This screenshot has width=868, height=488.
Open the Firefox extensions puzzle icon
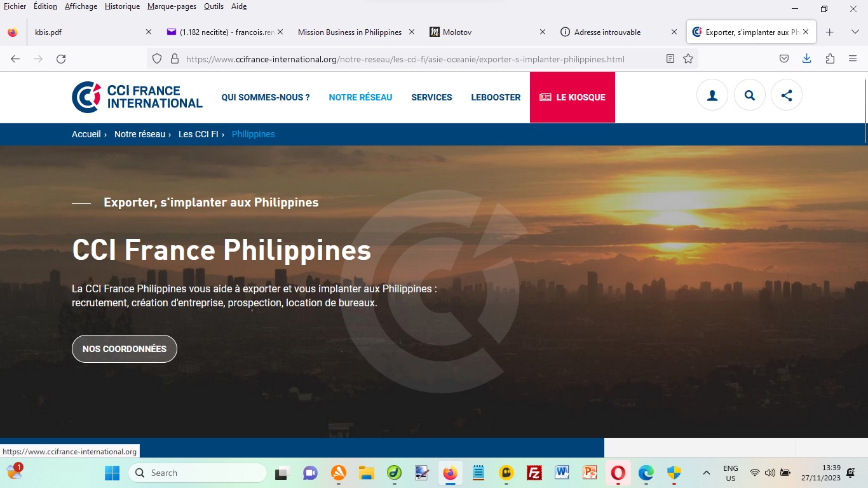(830, 59)
